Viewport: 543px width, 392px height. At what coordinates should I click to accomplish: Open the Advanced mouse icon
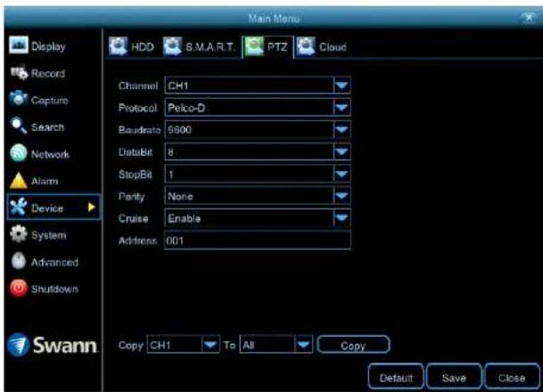(x=19, y=261)
